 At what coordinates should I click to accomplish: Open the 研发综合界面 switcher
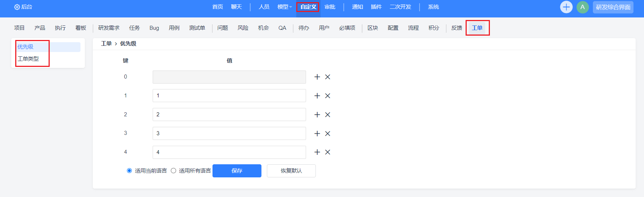[x=613, y=7]
